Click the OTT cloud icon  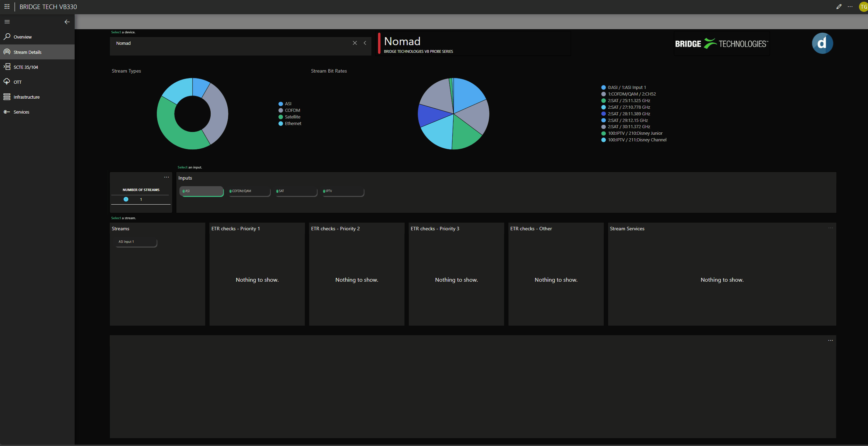(x=7, y=82)
